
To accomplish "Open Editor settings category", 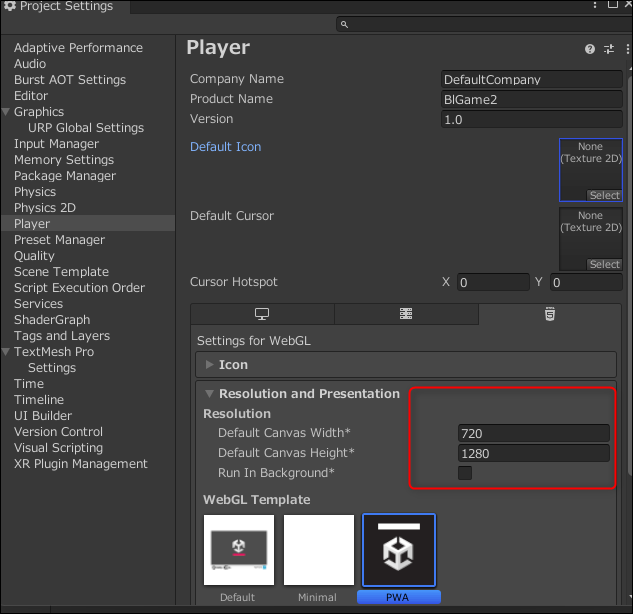I will coord(31,96).
